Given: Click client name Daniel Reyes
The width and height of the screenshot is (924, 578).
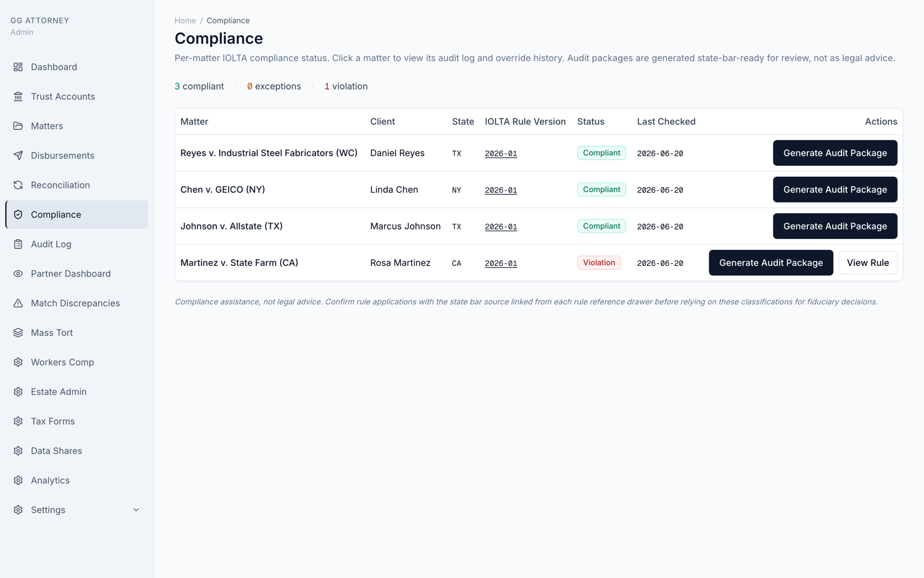Looking at the screenshot, I should pos(397,153).
